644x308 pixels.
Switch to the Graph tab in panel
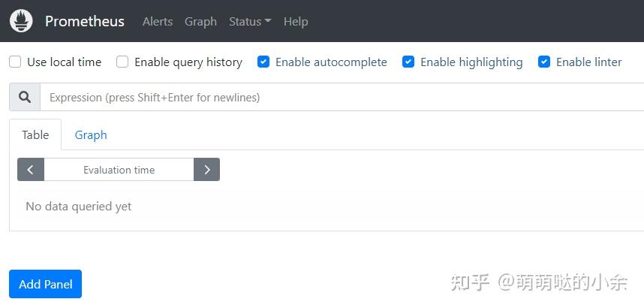[91, 135]
